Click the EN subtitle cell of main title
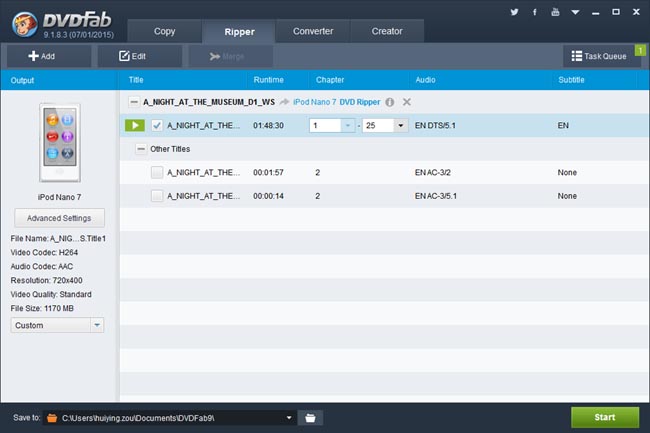This screenshot has width=650, height=433. [563, 126]
